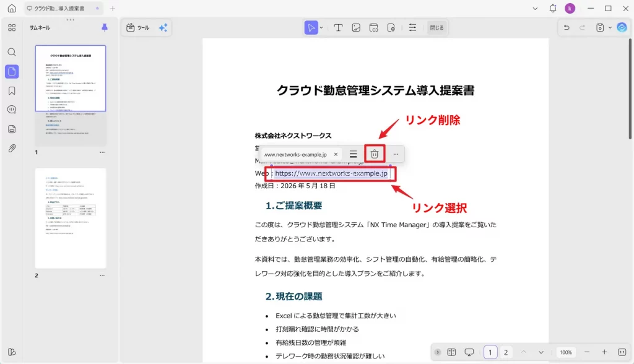Pin the サムネール thumbnail panel

104,27
